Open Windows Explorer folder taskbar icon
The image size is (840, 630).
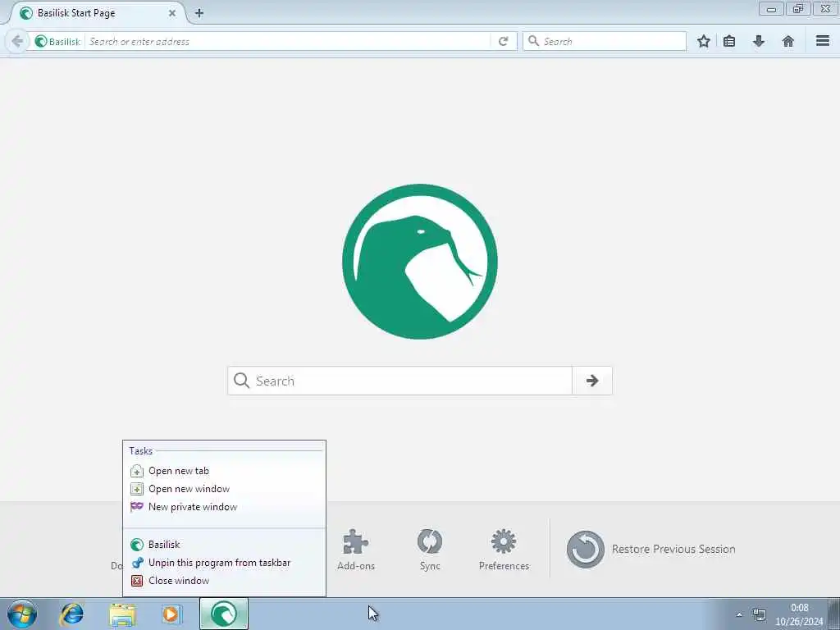point(122,614)
